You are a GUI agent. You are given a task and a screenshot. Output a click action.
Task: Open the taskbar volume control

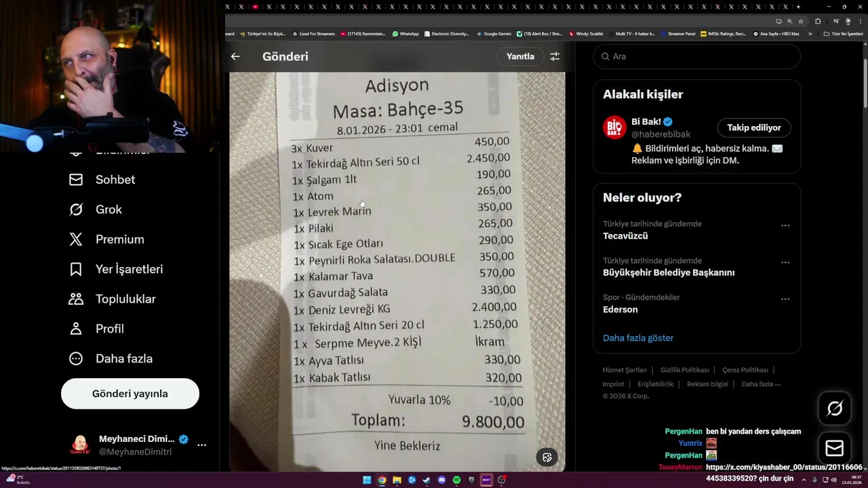tap(833, 480)
